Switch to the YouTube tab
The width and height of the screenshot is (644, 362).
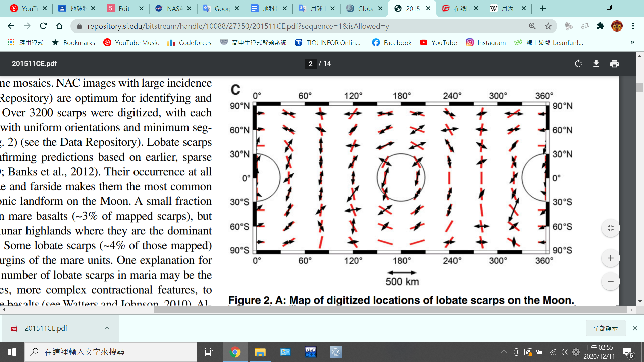(x=25, y=9)
